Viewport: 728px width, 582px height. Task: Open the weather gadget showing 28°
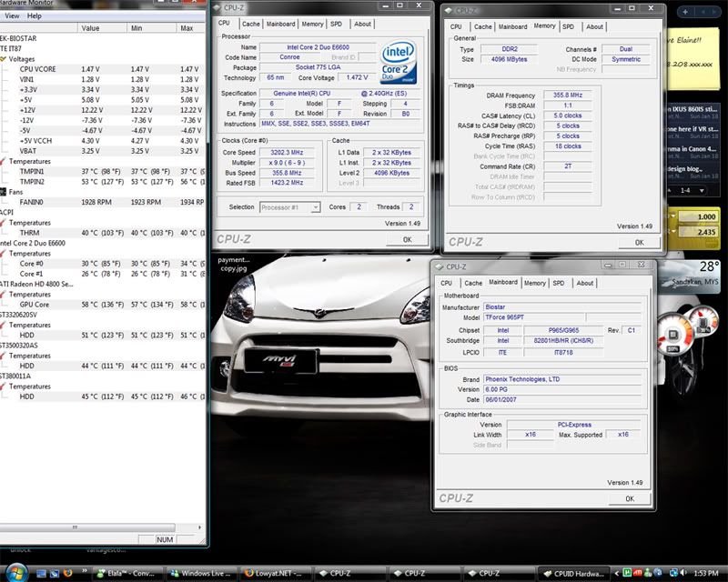coord(698,273)
